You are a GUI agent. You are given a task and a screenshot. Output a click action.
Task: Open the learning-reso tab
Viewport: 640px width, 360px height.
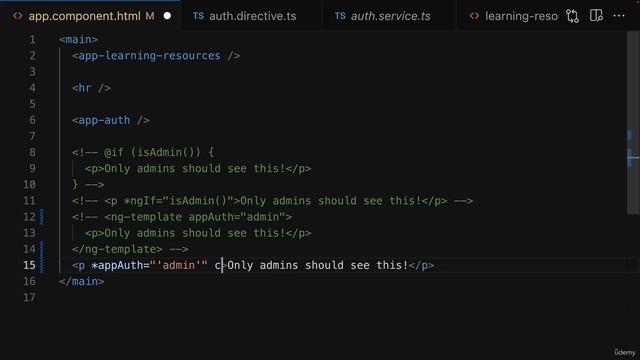[x=513, y=16]
